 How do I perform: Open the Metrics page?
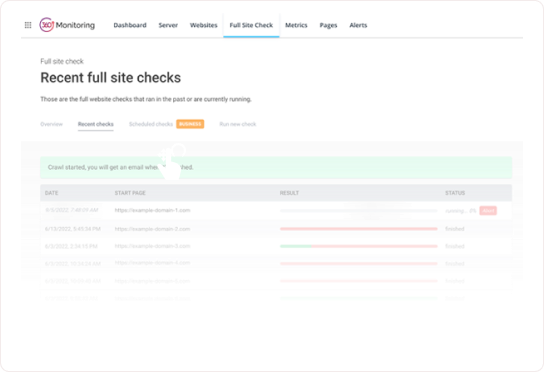(296, 25)
